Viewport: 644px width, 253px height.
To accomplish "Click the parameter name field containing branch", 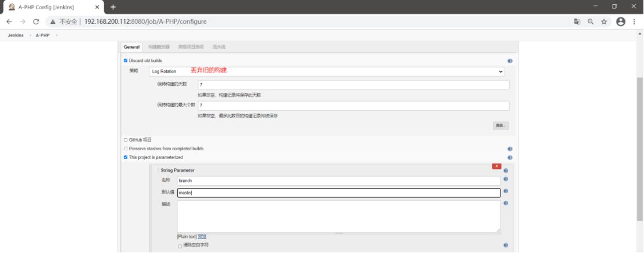I will click(x=339, y=180).
